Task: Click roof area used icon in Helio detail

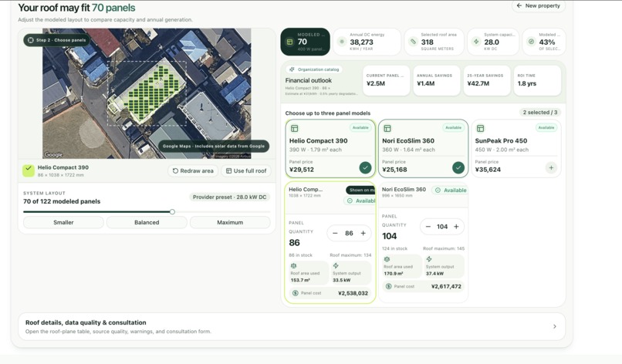Action: (293, 266)
